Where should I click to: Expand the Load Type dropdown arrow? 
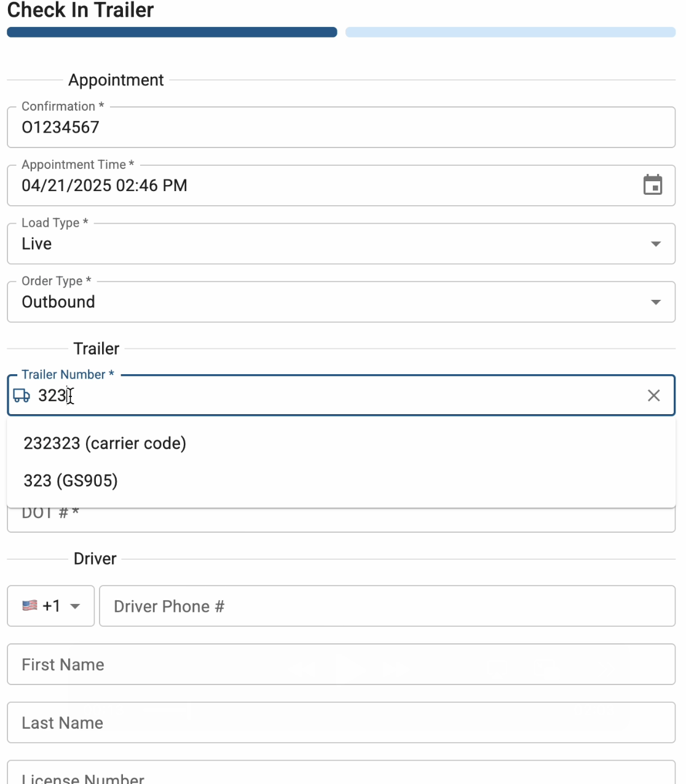[655, 244]
